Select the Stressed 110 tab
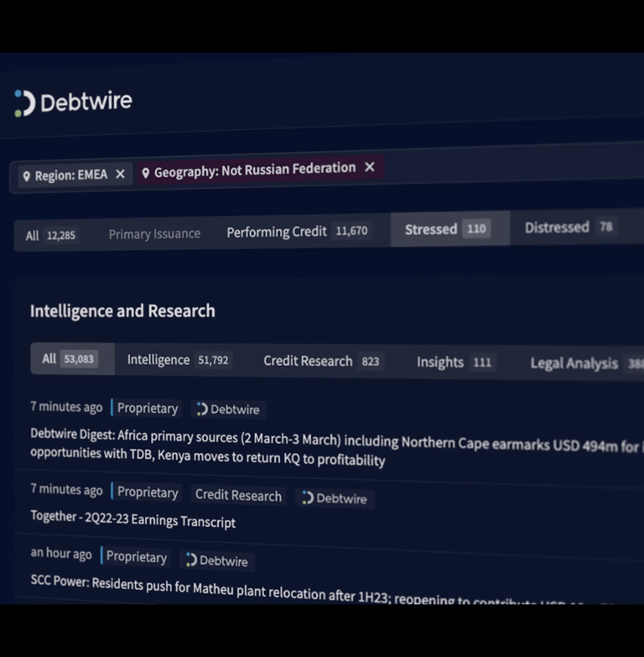644x657 pixels. pos(449,229)
